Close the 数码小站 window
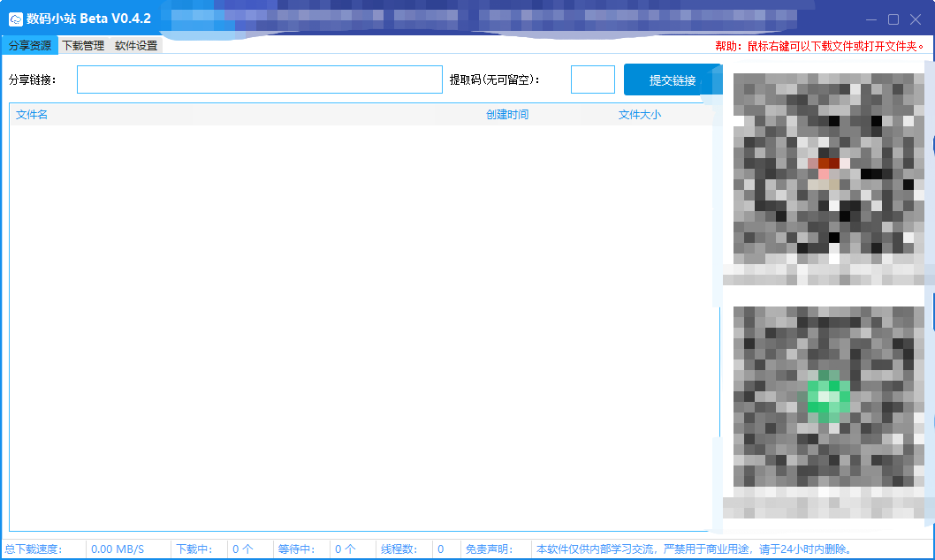The width and height of the screenshot is (935, 560). [916, 19]
